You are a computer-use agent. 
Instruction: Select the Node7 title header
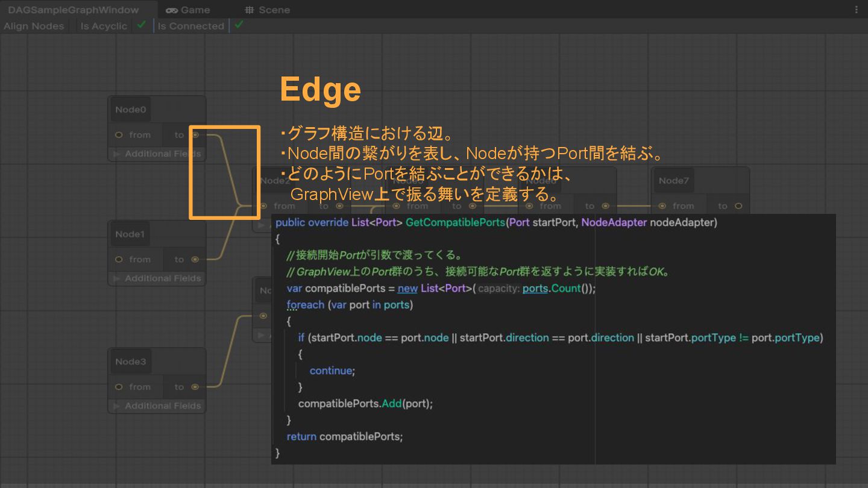click(673, 181)
